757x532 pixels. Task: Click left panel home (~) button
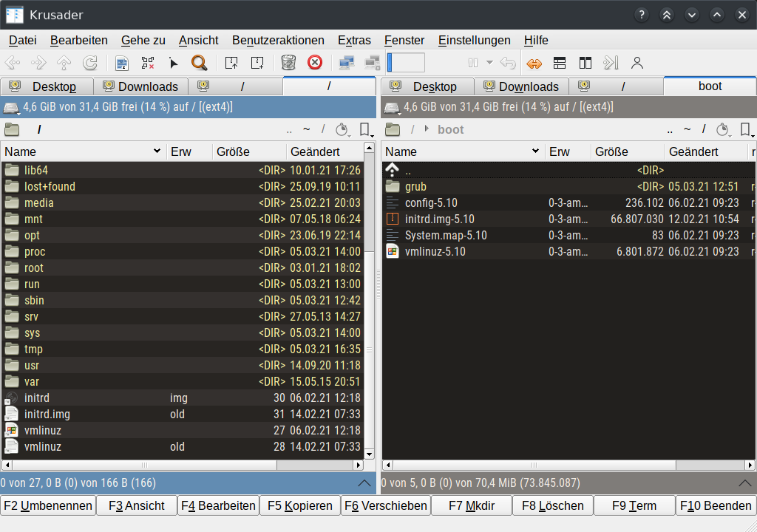pos(306,129)
